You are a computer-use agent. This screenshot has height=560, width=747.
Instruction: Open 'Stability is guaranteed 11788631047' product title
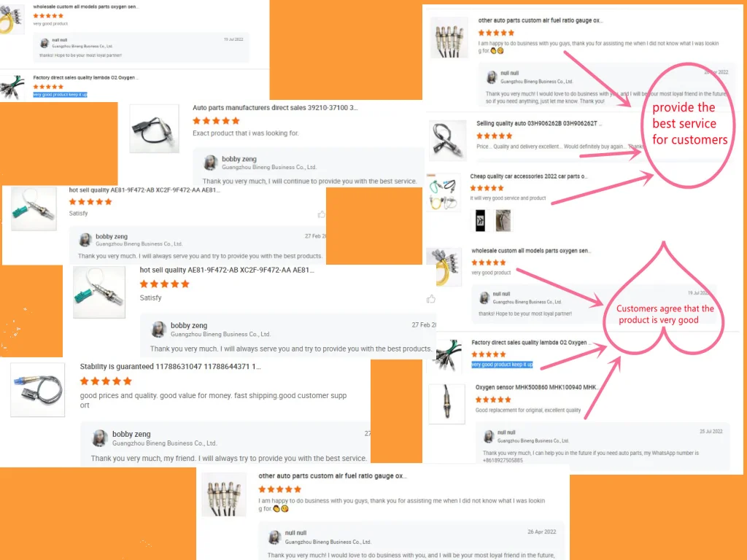coord(170,367)
